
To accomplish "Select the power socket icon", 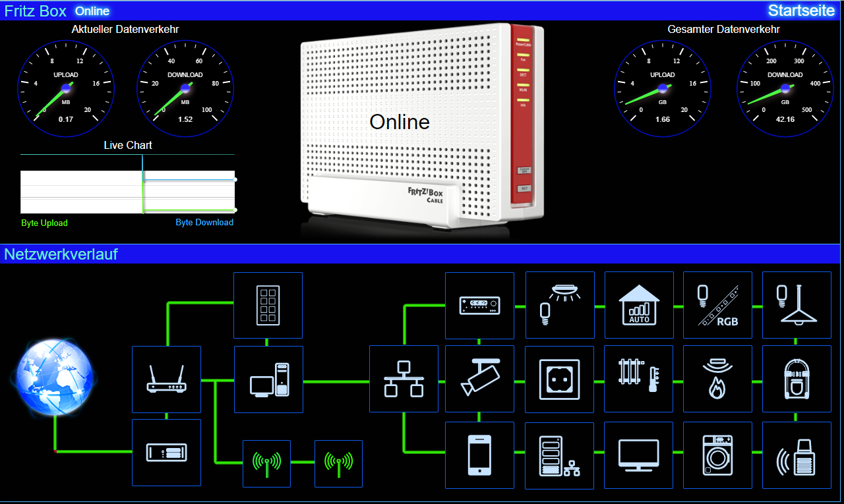I will tap(559, 379).
